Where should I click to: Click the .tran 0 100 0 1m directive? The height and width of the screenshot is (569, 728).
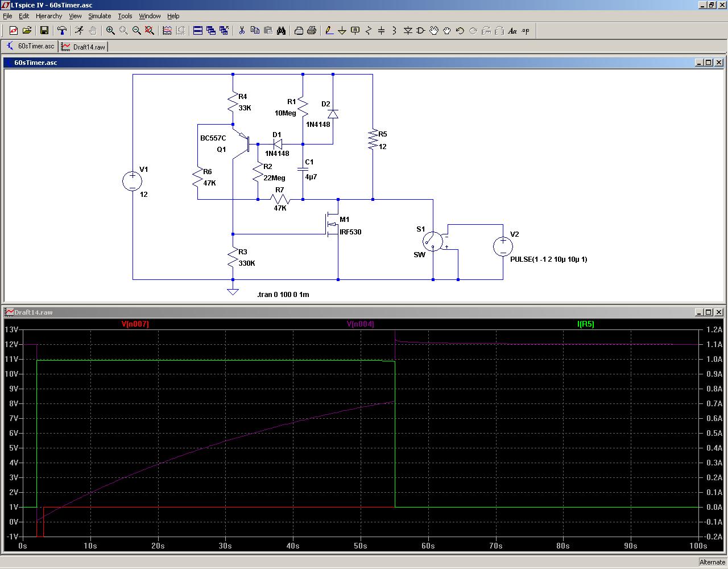[x=283, y=294]
